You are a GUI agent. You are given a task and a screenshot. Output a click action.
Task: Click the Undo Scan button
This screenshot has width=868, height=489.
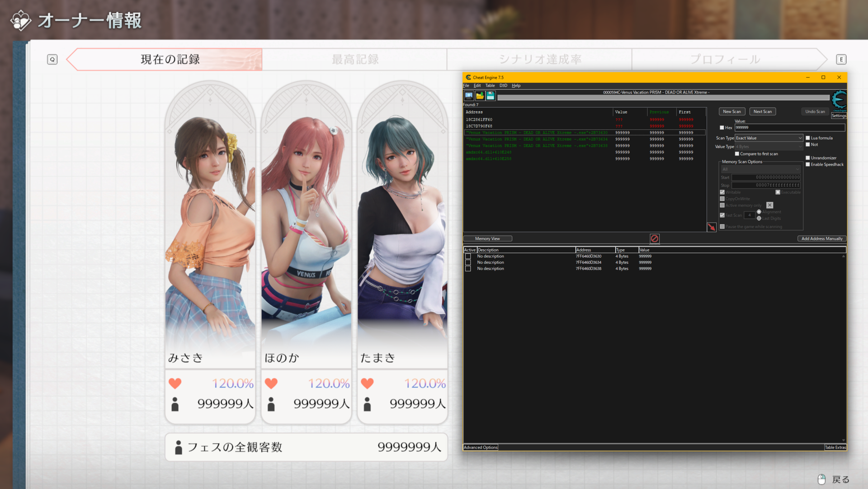[x=815, y=112]
